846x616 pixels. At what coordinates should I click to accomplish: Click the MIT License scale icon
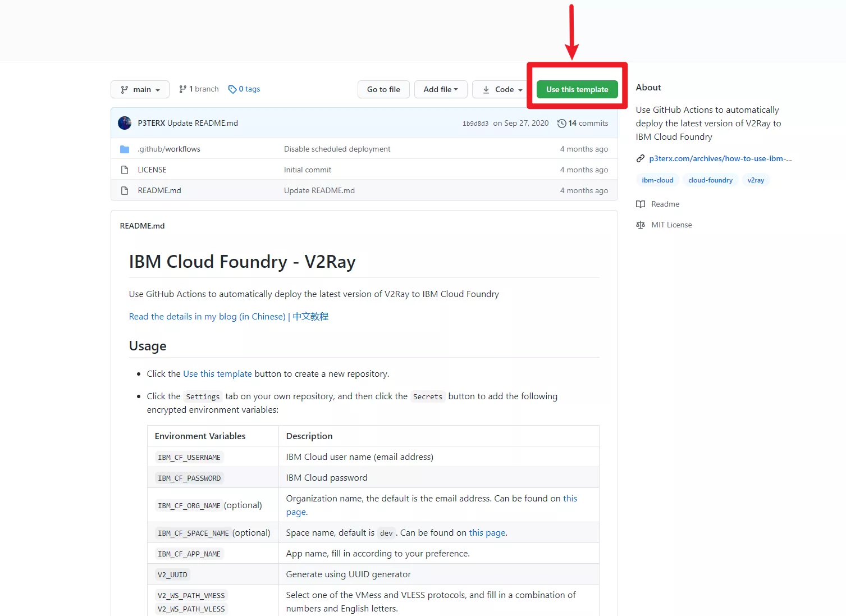coord(641,225)
